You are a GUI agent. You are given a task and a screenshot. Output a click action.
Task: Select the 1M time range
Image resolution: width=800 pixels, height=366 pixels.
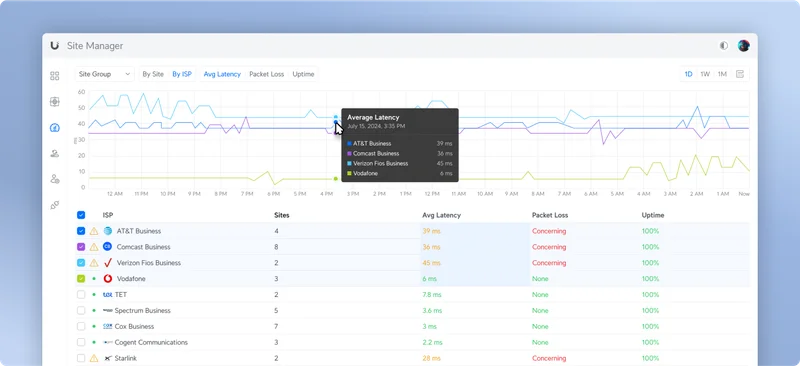[722, 74]
